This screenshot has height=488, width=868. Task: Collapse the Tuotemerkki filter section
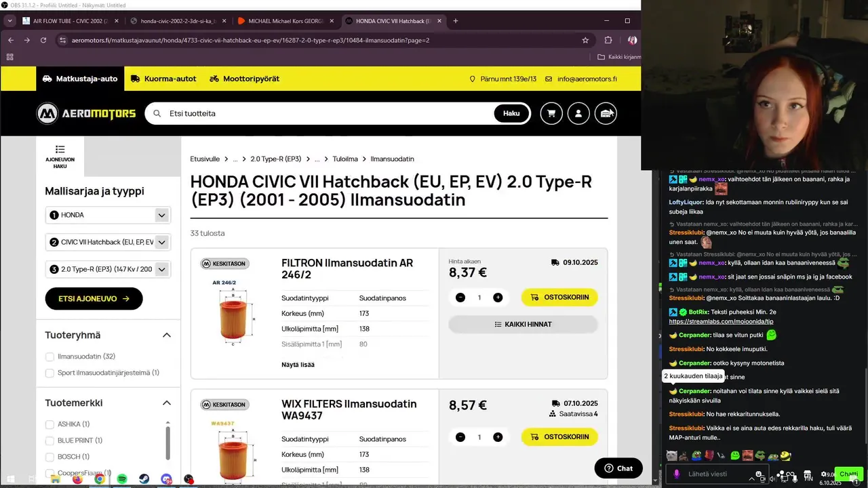[x=167, y=403]
